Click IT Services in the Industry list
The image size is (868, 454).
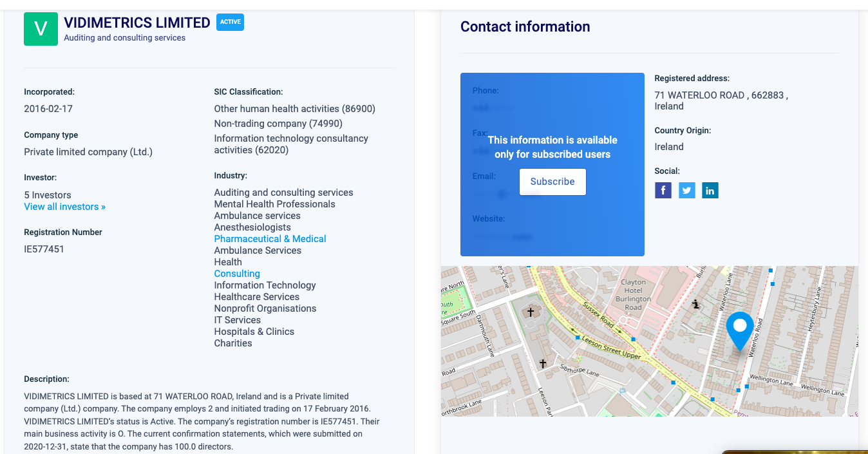coord(238,320)
